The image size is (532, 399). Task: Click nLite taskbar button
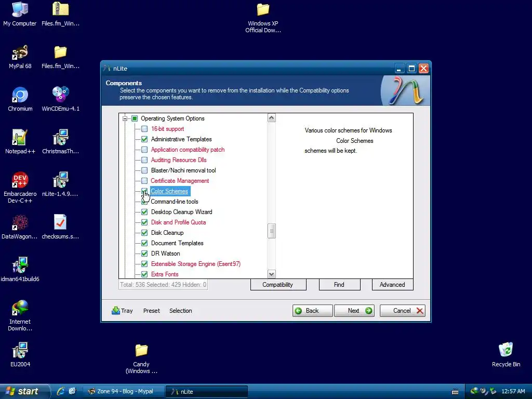click(207, 392)
